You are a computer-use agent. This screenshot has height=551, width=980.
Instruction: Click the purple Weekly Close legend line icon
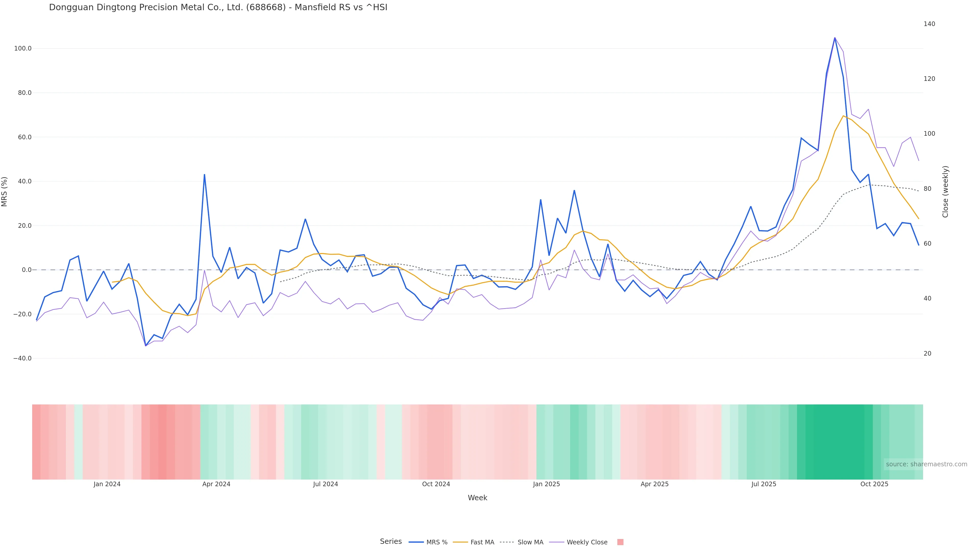557,542
